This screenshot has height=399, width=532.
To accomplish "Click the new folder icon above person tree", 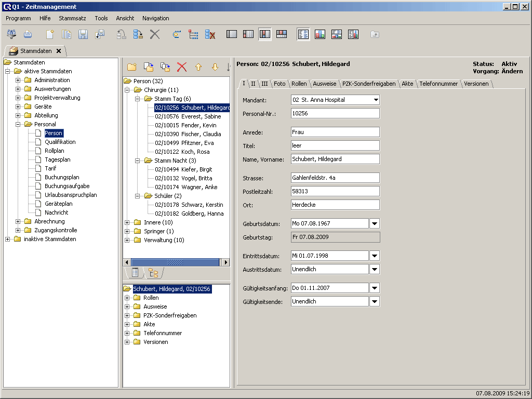I will pos(132,66).
